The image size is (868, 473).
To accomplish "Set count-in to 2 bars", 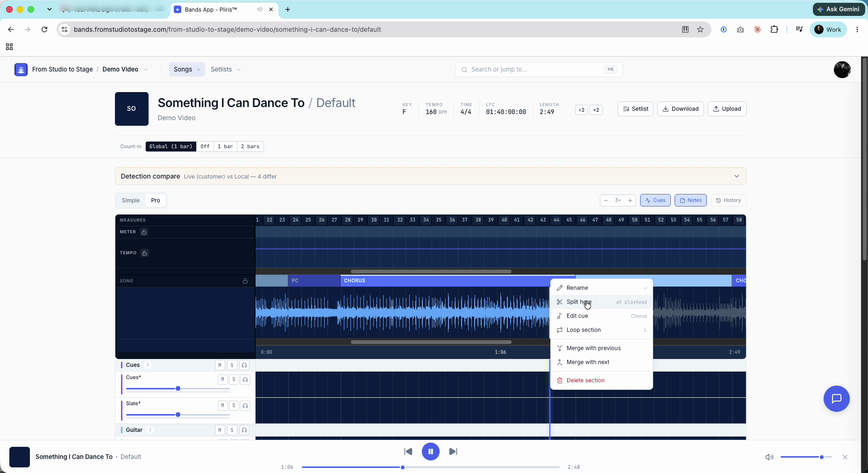I will click(x=250, y=147).
